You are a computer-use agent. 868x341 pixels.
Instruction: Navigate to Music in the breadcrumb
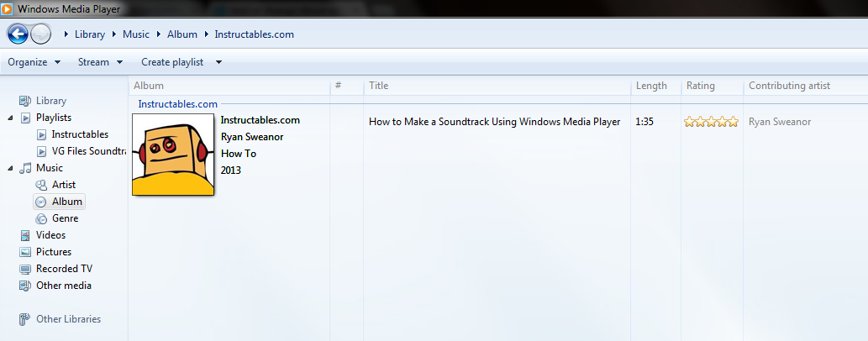(x=136, y=34)
